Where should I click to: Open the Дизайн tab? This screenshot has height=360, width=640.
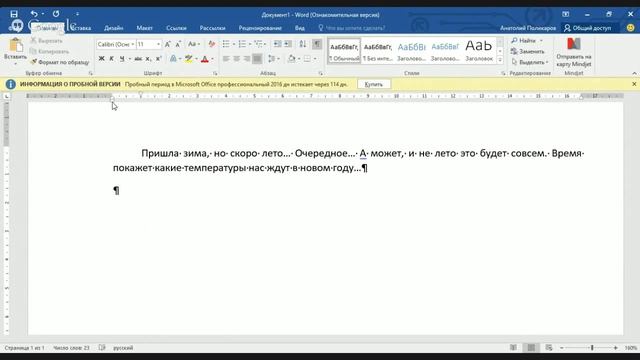113,28
